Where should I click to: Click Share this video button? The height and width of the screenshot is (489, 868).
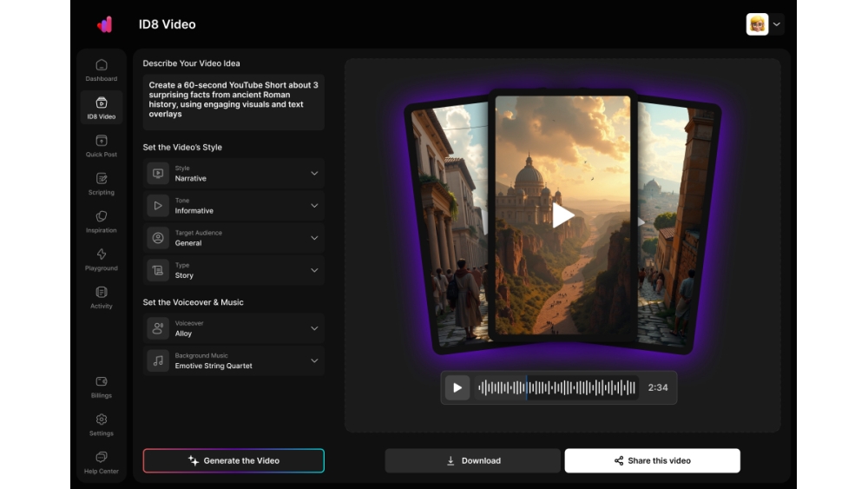[x=652, y=460]
